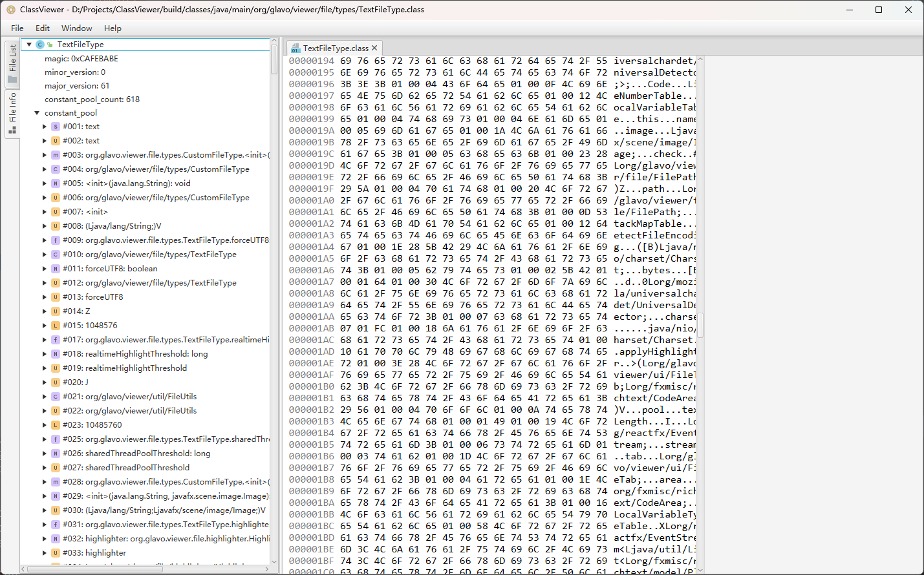This screenshot has width=924, height=575.
Task: Collapse the constant_pool node
Action: [37, 113]
